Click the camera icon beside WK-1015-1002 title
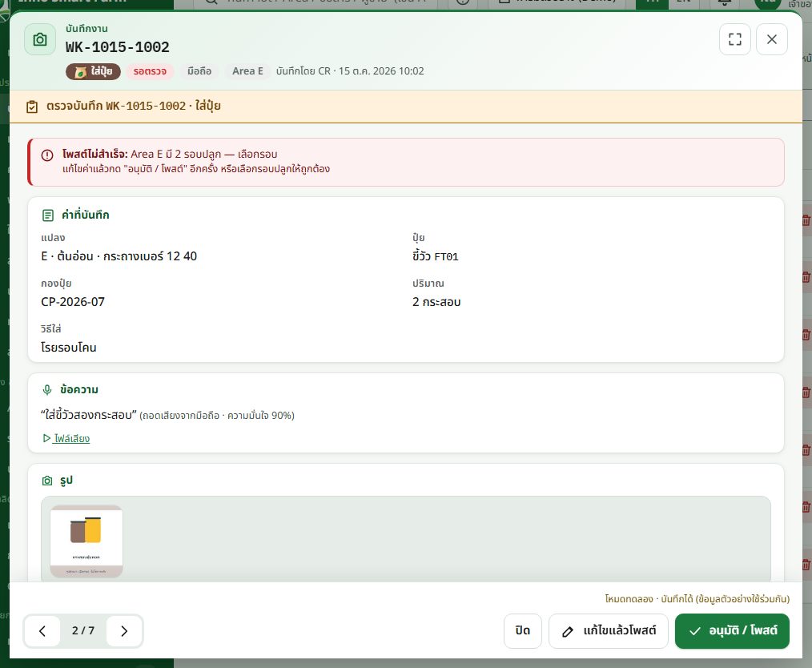 tap(40, 39)
